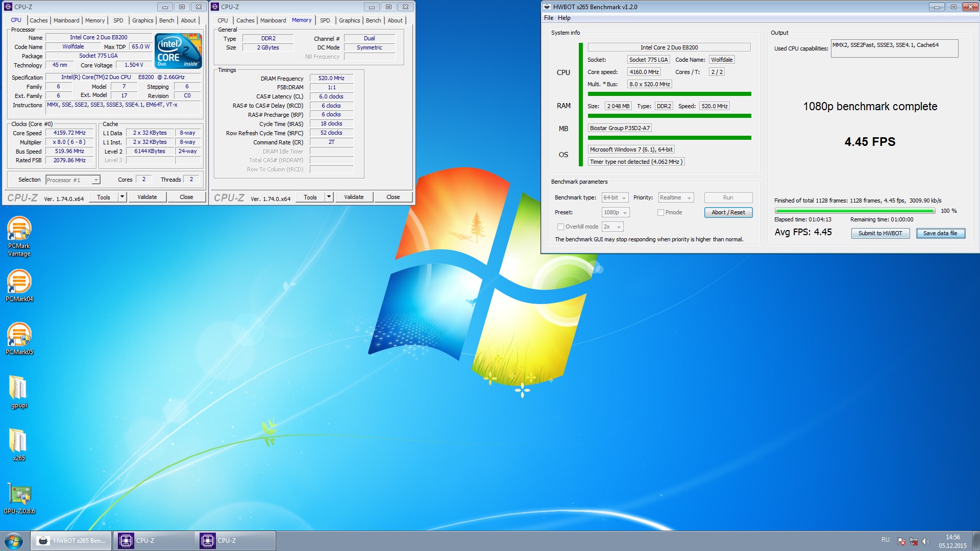Click the green RAM status bar
This screenshot has height=551, width=980.
click(x=669, y=116)
